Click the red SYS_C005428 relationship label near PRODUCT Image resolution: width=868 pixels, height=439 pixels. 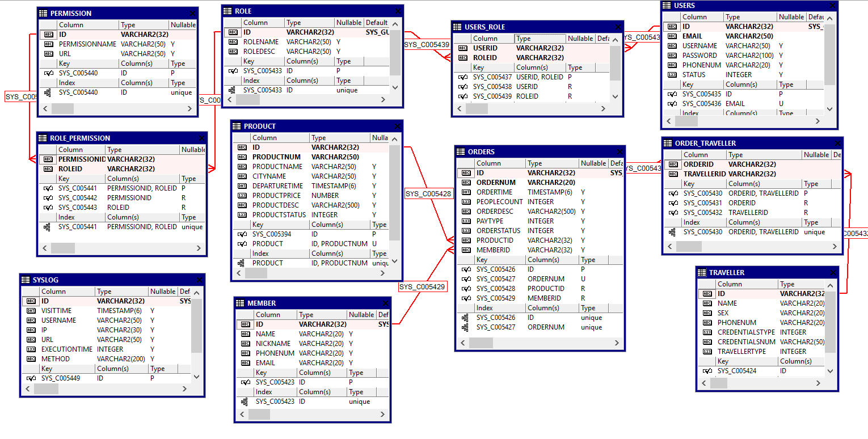429,194
